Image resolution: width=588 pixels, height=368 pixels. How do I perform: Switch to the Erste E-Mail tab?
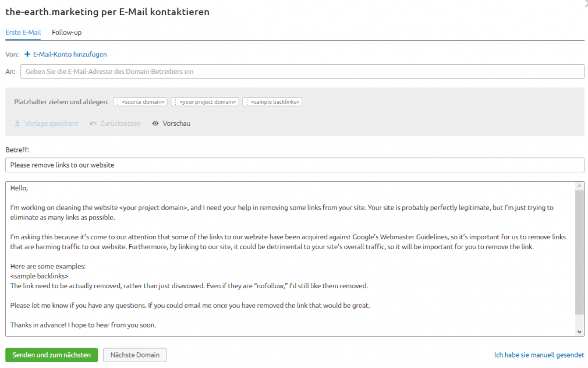coord(23,32)
